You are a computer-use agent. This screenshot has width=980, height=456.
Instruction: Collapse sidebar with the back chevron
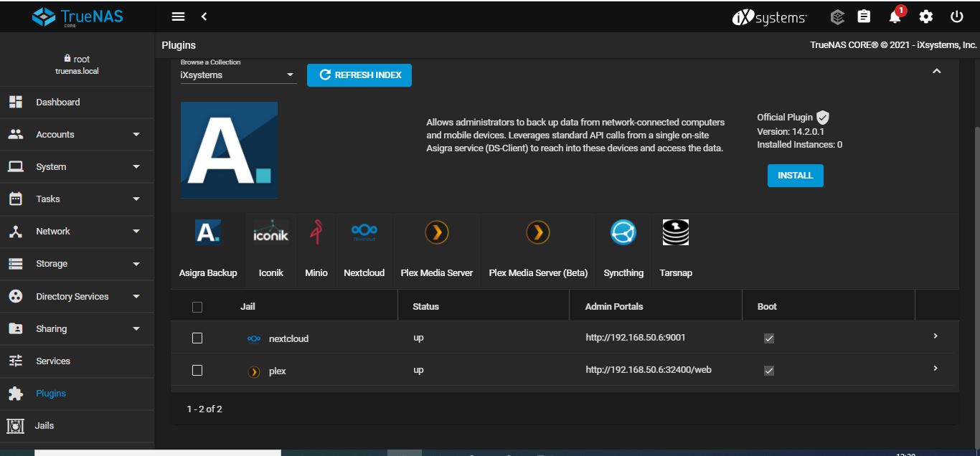point(204,16)
